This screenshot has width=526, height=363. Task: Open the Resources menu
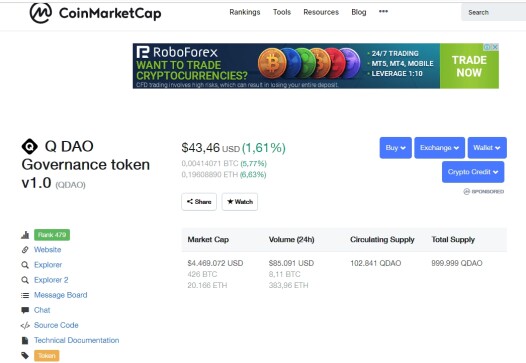click(x=321, y=12)
